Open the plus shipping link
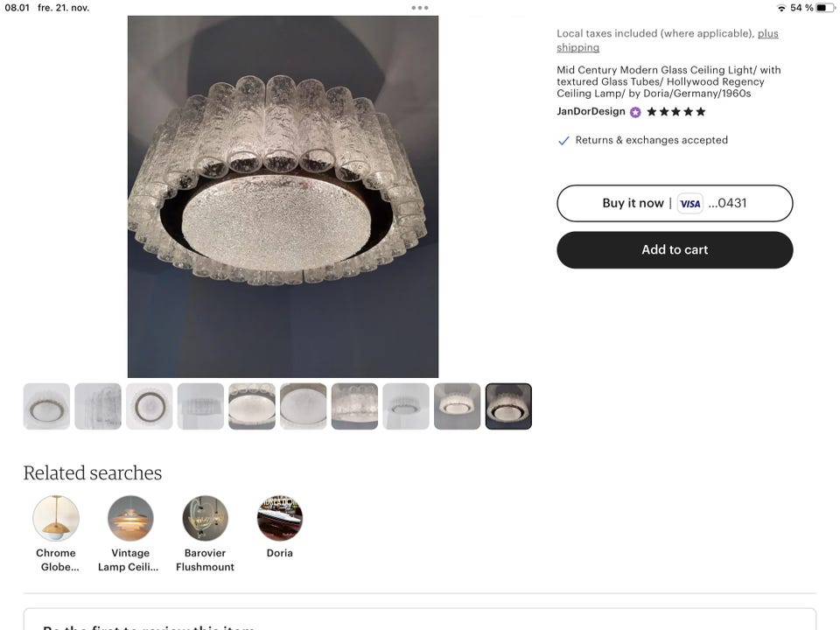This screenshot has width=840, height=630. pos(667,40)
